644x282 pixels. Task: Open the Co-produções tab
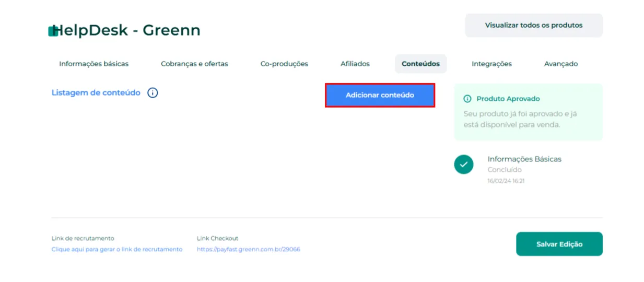pos(284,64)
